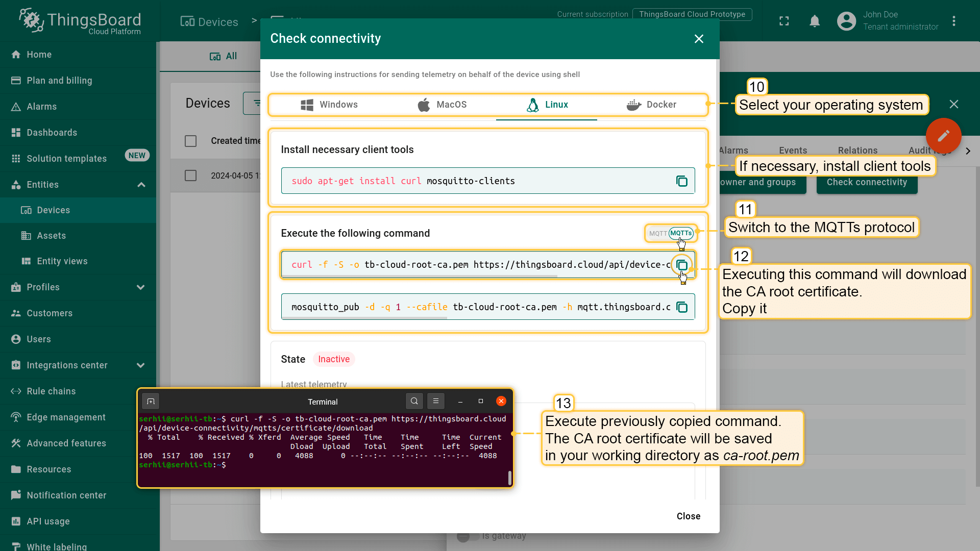Open the three-dot user menu
Screen dimensions: 980x551
(x=953, y=21)
